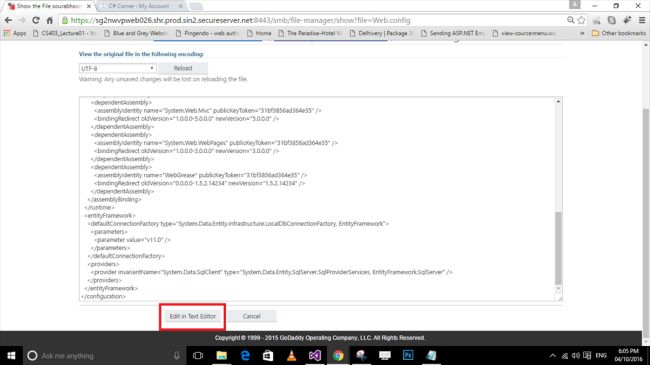
Task: Open the Chrome hamburger menu
Action: tap(642, 20)
